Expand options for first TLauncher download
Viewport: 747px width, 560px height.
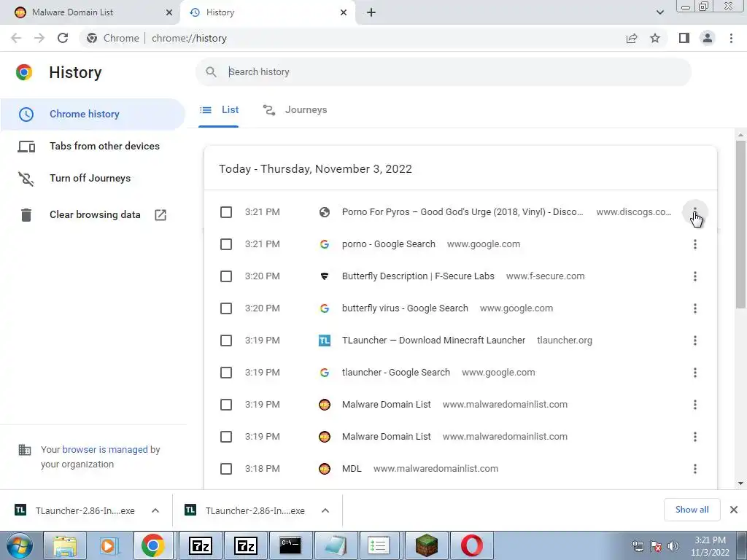155,510
